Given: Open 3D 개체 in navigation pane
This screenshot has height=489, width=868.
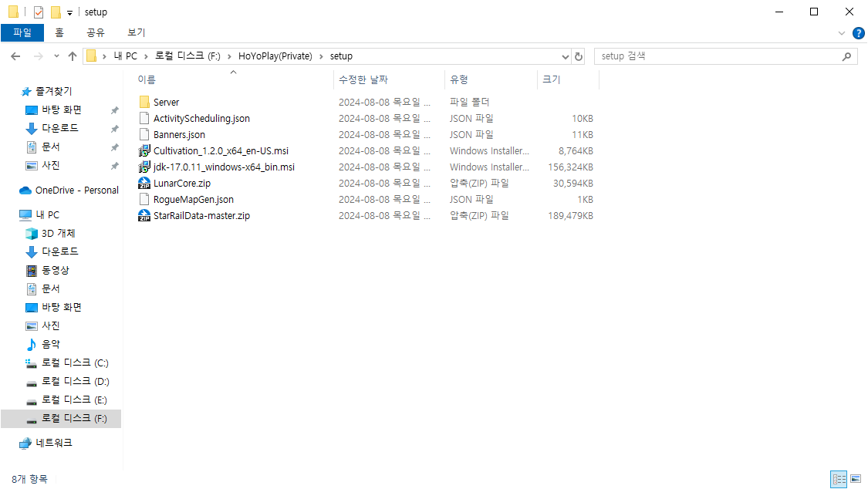Looking at the screenshot, I should pos(51,234).
